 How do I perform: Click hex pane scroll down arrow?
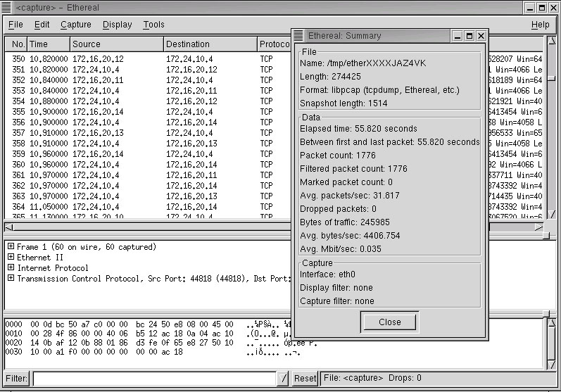coord(552,365)
